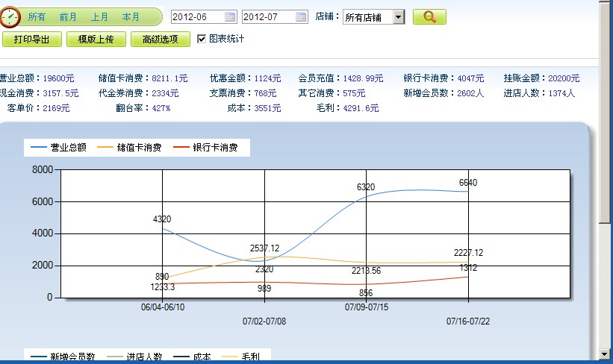Select the 所有 time range tab
The image size is (613, 364).
click(x=37, y=16)
